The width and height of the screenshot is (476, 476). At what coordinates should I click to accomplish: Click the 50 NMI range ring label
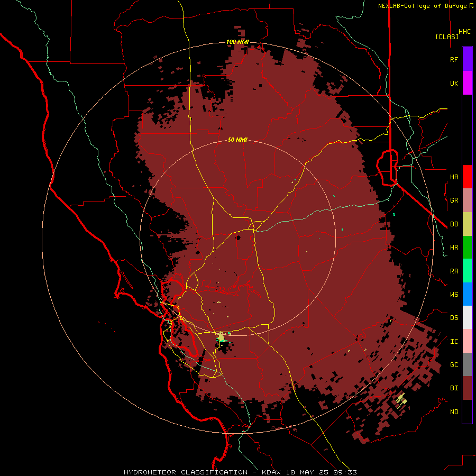237,140
